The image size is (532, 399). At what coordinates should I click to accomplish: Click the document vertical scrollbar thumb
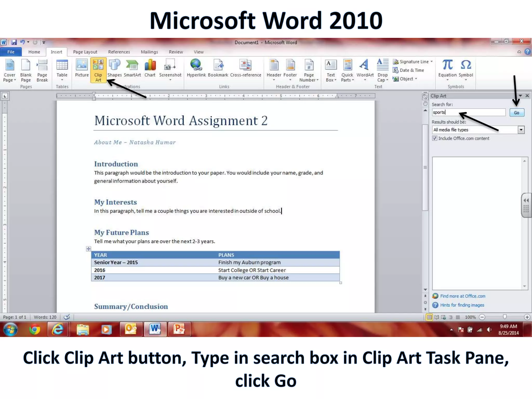coord(425,168)
